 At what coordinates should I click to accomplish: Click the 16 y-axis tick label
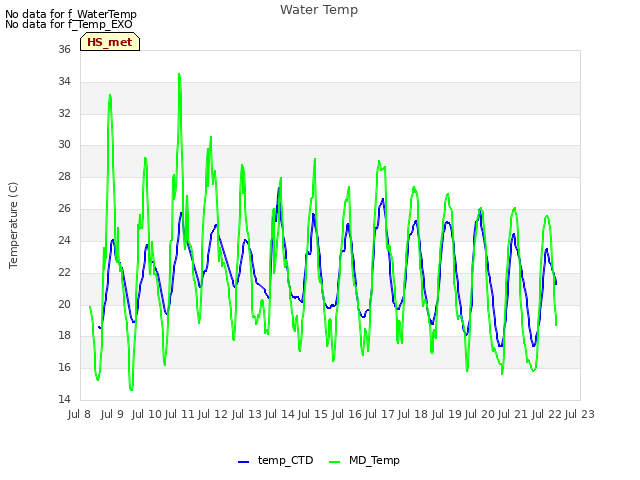click(x=64, y=367)
